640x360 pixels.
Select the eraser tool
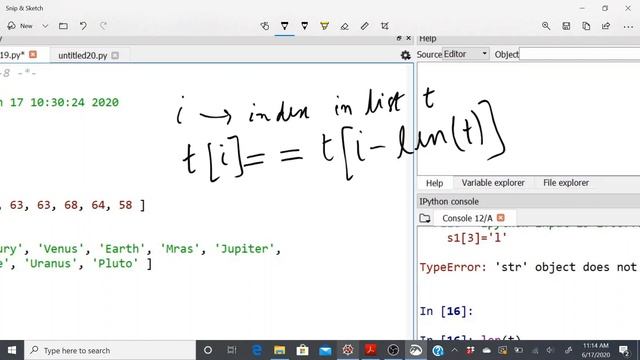pyautogui.click(x=344, y=26)
